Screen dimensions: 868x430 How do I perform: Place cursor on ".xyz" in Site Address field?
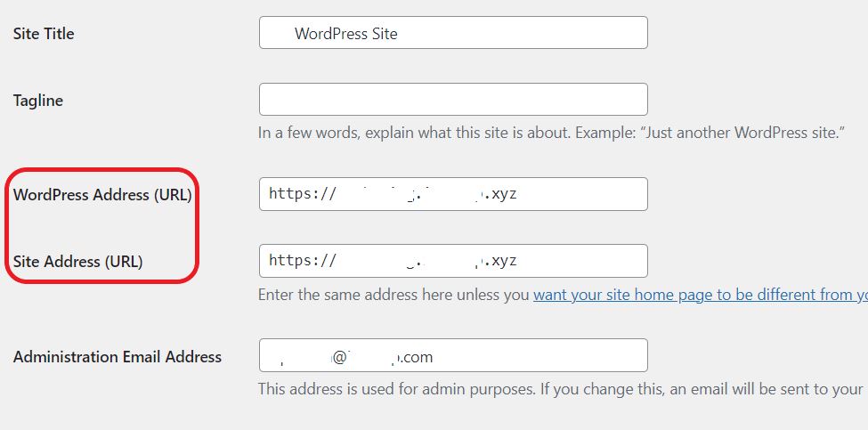501,261
